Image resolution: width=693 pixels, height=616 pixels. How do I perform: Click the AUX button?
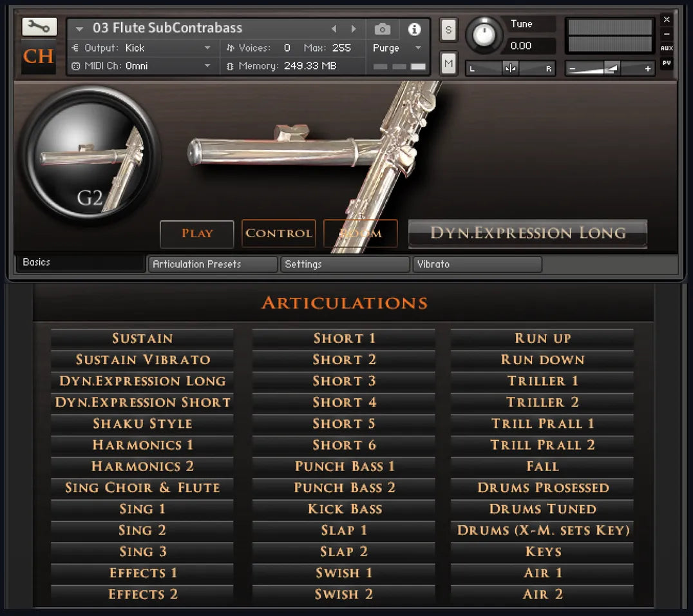(x=667, y=48)
